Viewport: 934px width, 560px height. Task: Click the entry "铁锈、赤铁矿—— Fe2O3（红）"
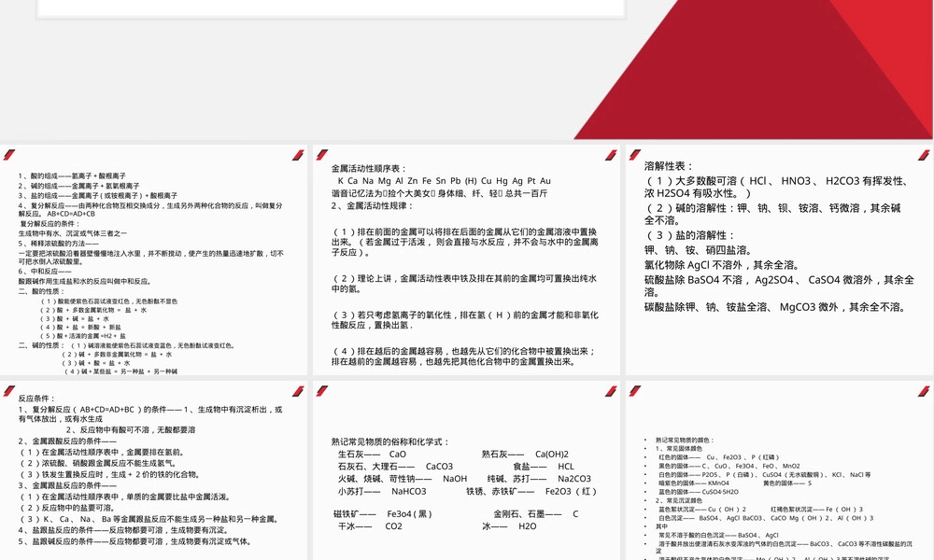[532, 492]
